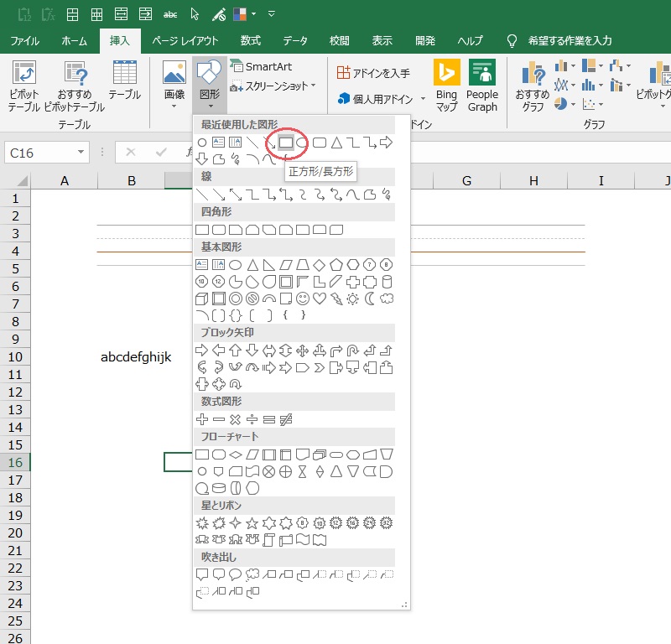Open Recommended PivotTables
This screenshot has width=671, height=644.
pyautogui.click(x=75, y=86)
